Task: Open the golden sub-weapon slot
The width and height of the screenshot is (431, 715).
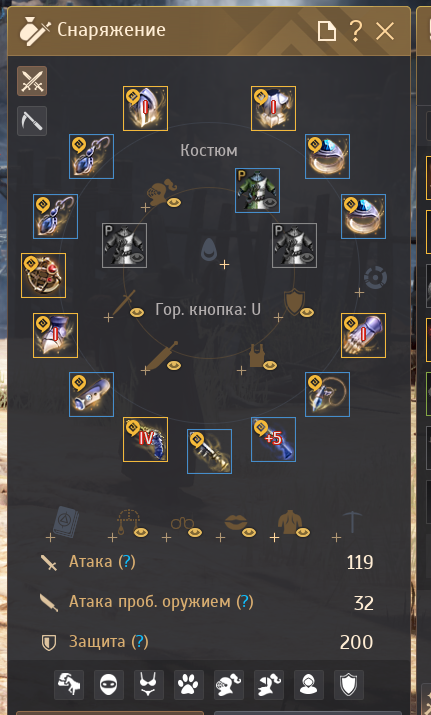Action: (x=209, y=451)
